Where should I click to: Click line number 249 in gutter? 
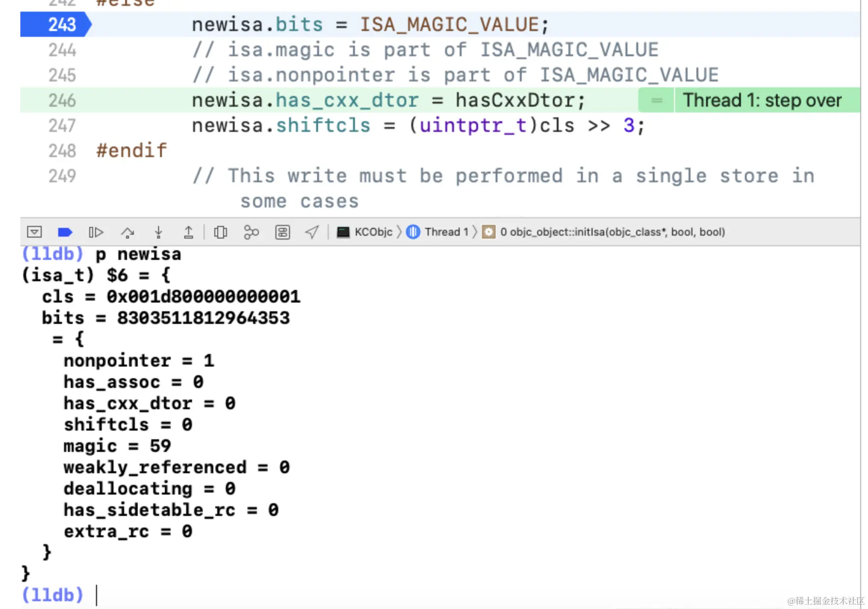pos(63,176)
